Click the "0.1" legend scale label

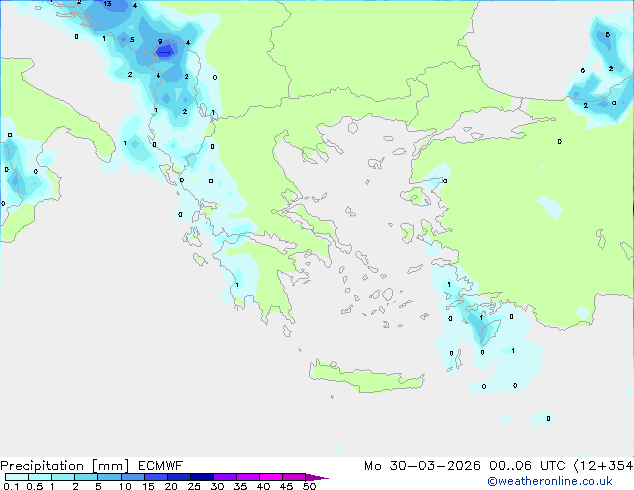pyautogui.click(x=11, y=486)
